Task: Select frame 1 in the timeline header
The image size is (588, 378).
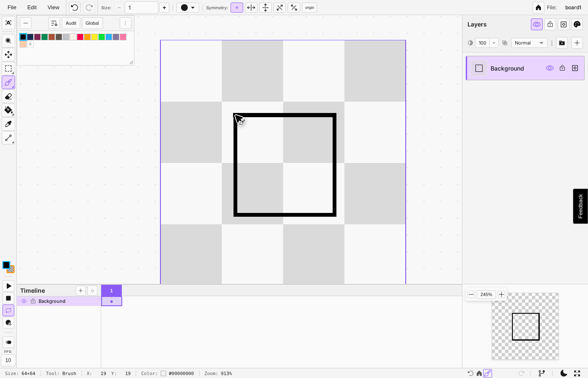Action: click(111, 291)
